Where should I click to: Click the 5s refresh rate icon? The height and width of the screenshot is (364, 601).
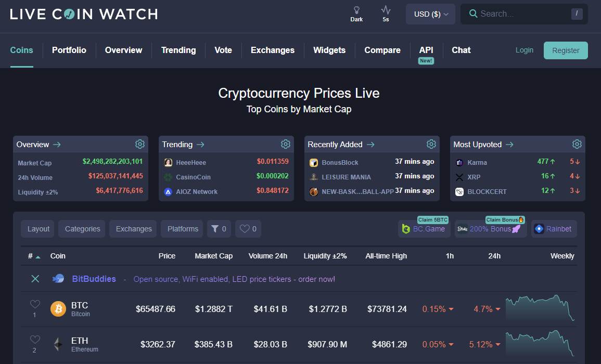point(385,10)
